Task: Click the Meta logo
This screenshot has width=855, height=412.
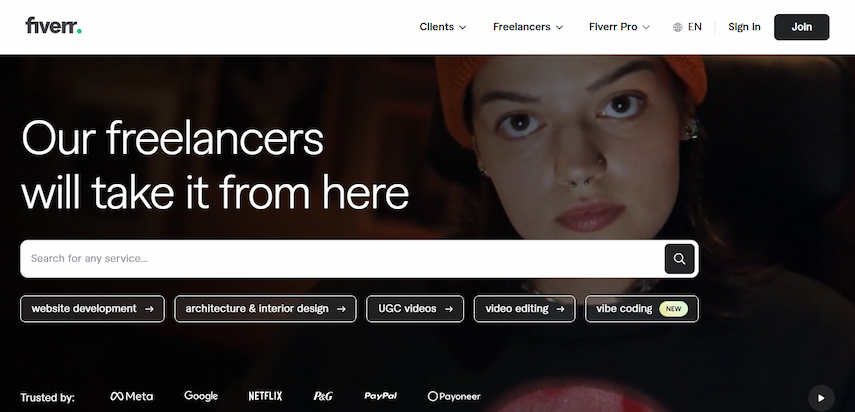Action: (x=131, y=396)
